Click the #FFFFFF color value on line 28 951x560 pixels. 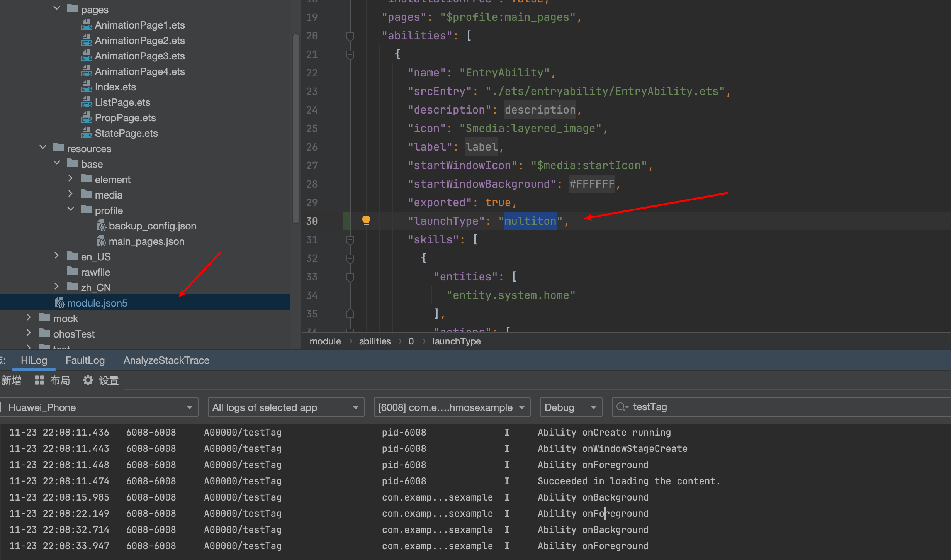591,184
